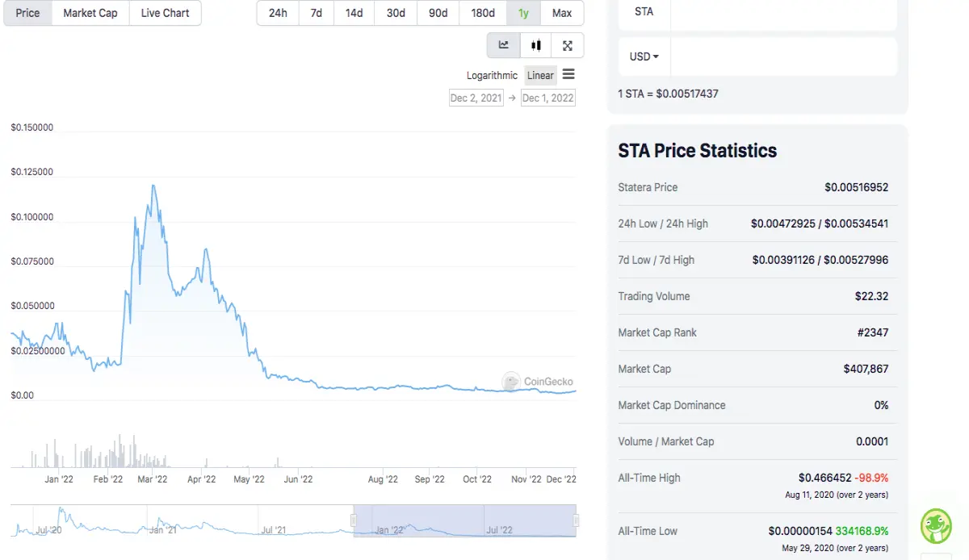The image size is (969, 560).
Task: Toggle Logarithmic chart scale
Action: click(x=492, y=75)
